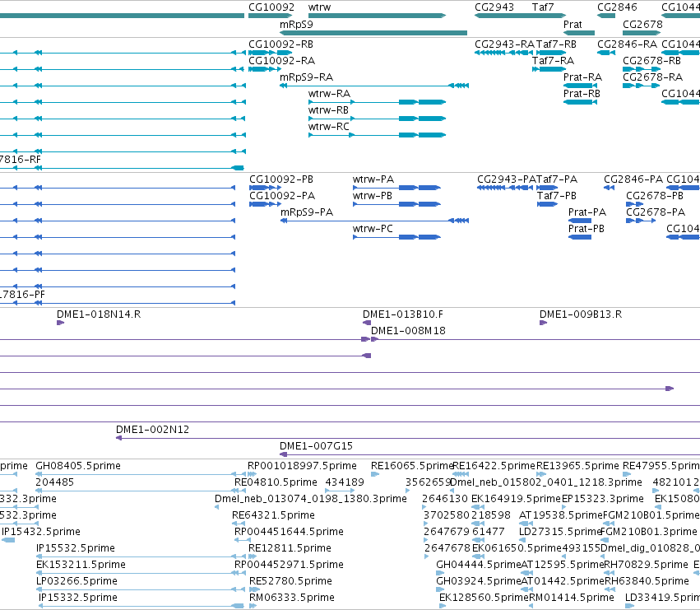Select the CG10092 gene feature label
Image resolution: width=700 pixels, height=610 pixels.
(x=271, y=7)
